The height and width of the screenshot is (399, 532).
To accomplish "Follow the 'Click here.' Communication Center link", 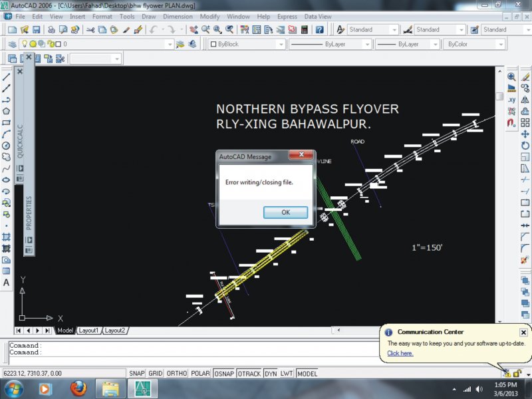I will pos(400,353).
